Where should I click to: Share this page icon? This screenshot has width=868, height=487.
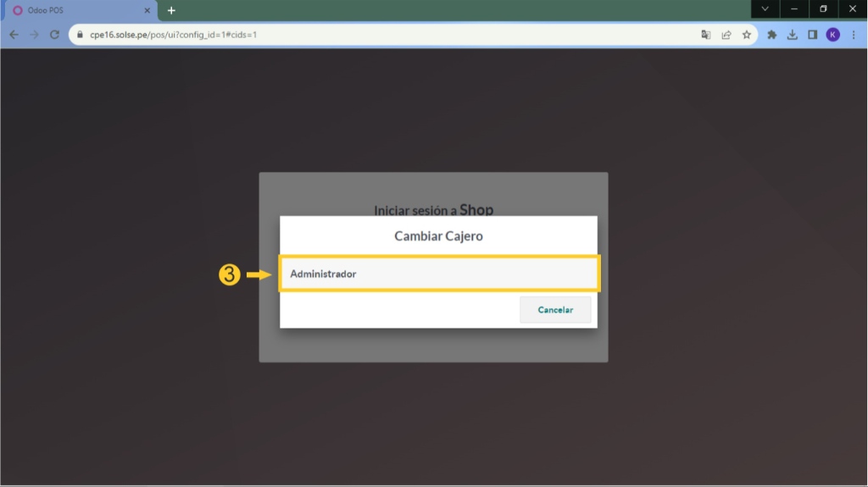(x=726, y=35)
